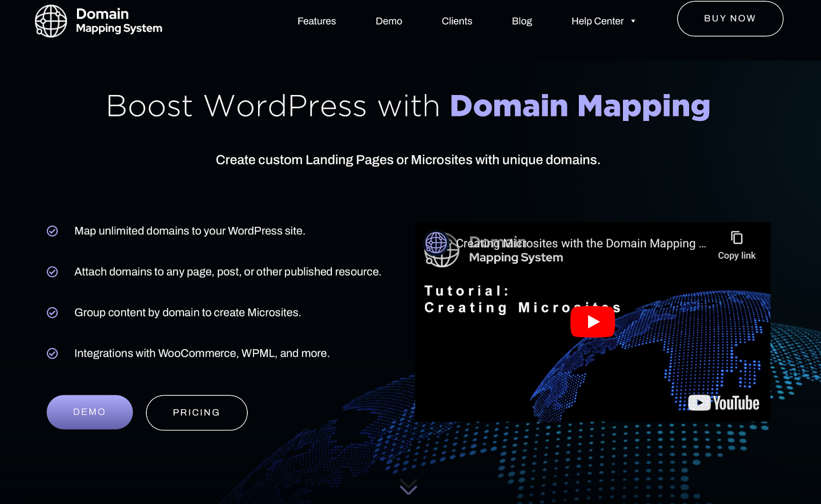The image size is (821, 504).
Task: Open the PRICING button
Action: pos(197,413)
